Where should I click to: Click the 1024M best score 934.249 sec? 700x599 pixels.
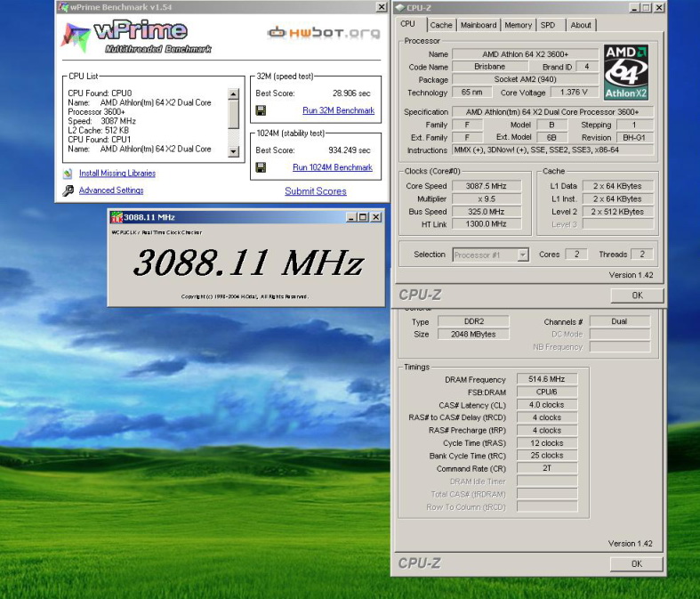point(349,150)
